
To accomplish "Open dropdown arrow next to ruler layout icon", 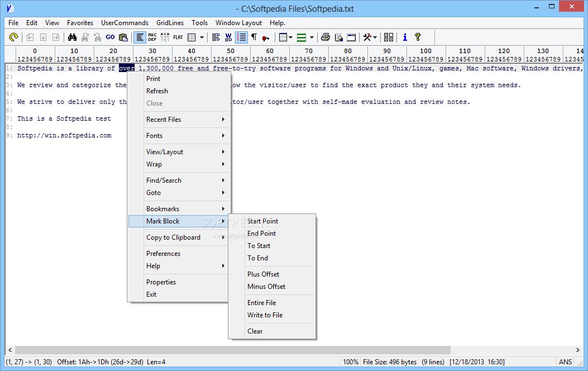I will click(290, 37).
